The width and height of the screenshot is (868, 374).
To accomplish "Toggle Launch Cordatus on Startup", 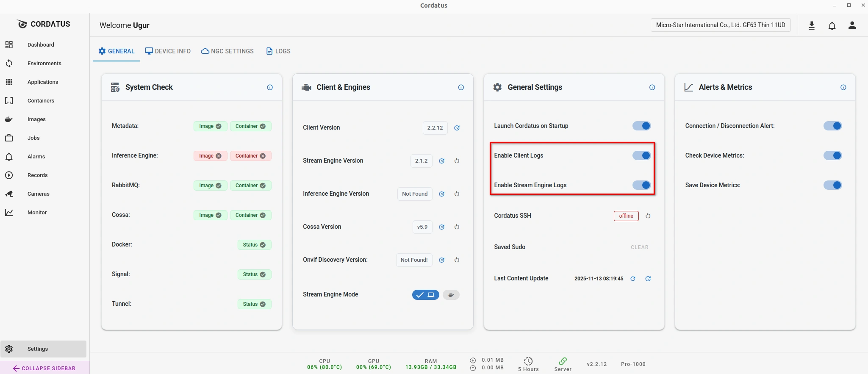I will 641,126.
